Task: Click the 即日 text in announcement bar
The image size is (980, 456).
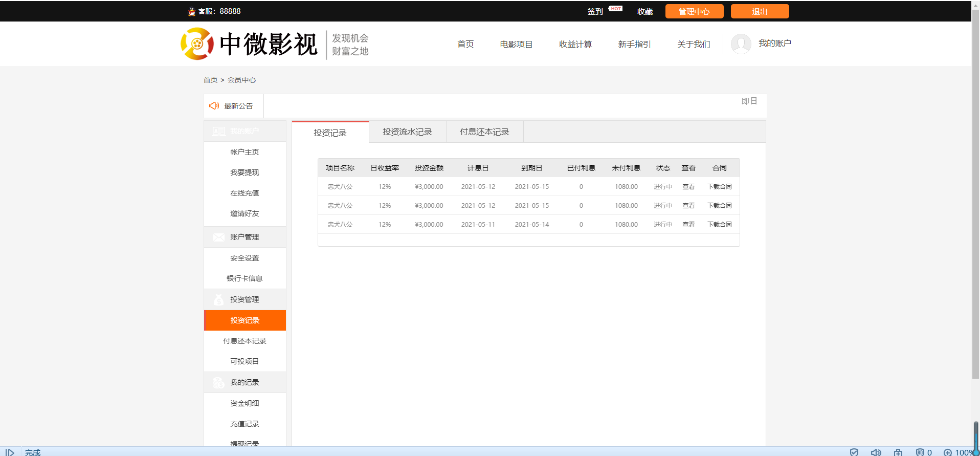Action: pos(749,101)
